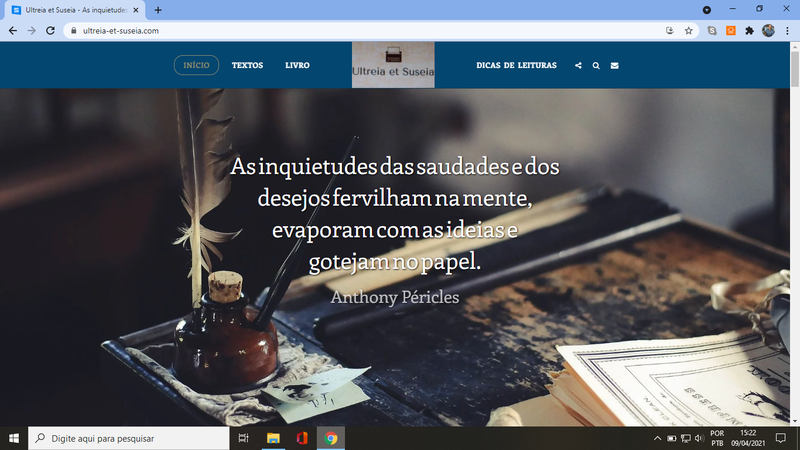Reload the page
The height and width of the screenshot is (450, 800).
(x=50, y=31)
